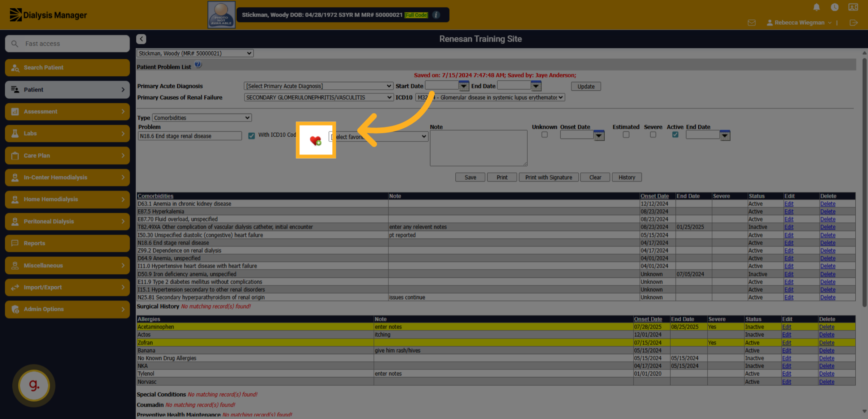Viewport: 868px width, 419px height.
Task: Click the History button
Action: click(627, 177)
